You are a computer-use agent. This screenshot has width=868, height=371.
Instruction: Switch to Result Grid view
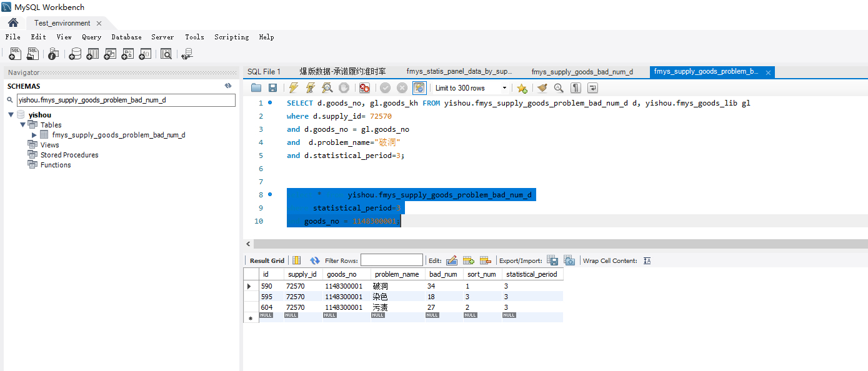267,260
